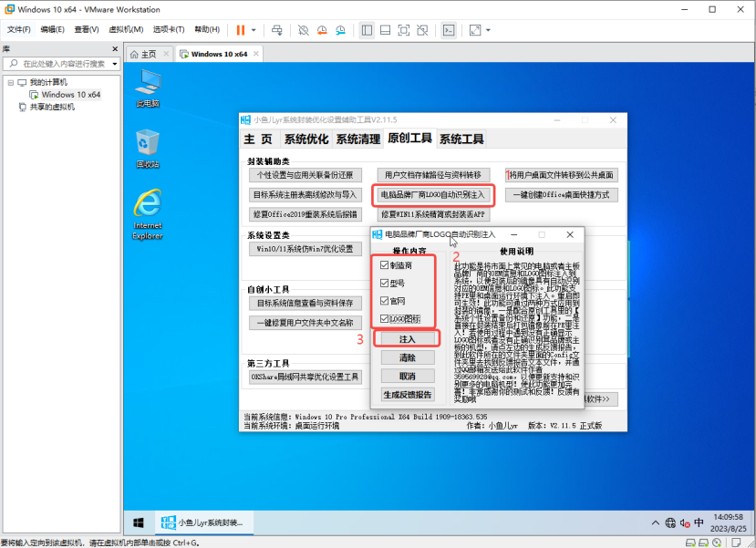
Task: Open the library search dropdown arrow
Action: [x=115, y=64]
